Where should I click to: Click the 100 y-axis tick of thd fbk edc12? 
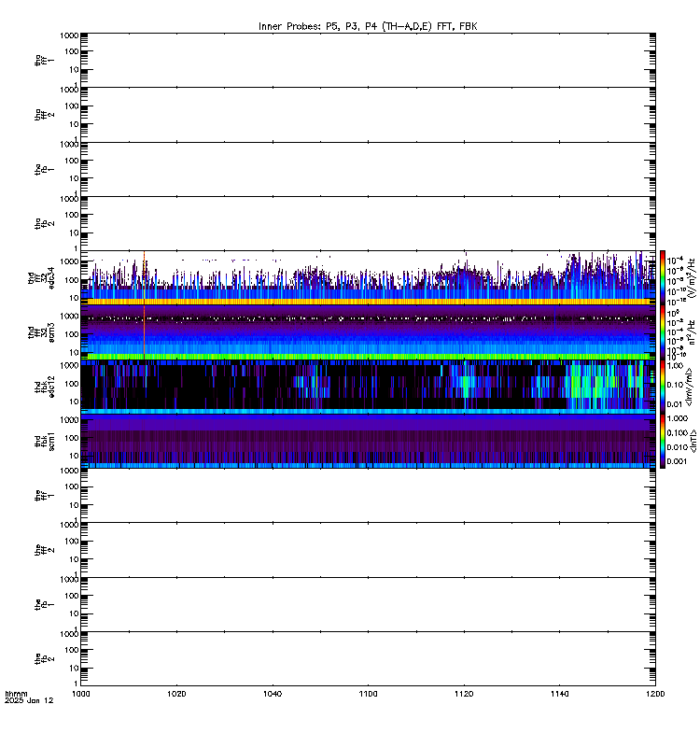coord(71,383)
